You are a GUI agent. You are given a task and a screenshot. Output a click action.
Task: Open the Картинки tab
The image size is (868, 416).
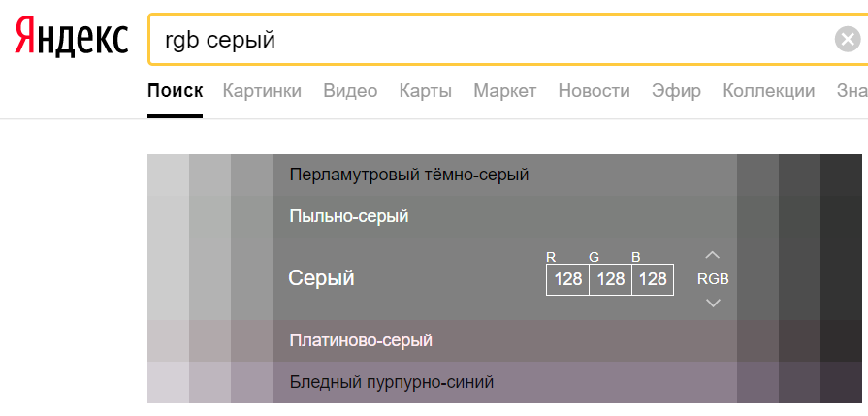(x=262, y=91)
